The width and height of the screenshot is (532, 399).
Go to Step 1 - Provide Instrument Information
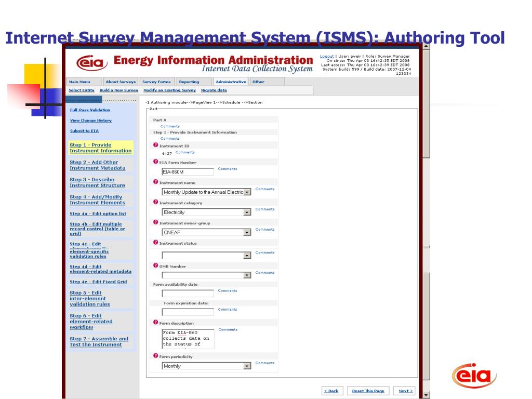[x=100, y=148]
